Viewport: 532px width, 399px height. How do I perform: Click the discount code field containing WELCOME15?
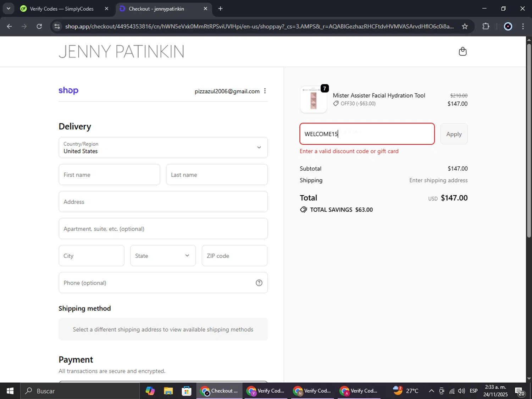click(367, 134)
